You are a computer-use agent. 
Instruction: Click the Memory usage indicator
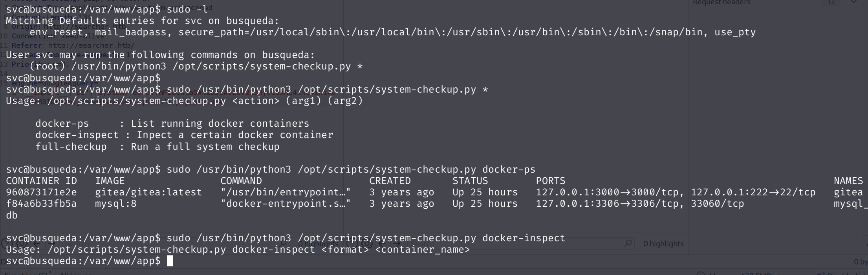738,273
